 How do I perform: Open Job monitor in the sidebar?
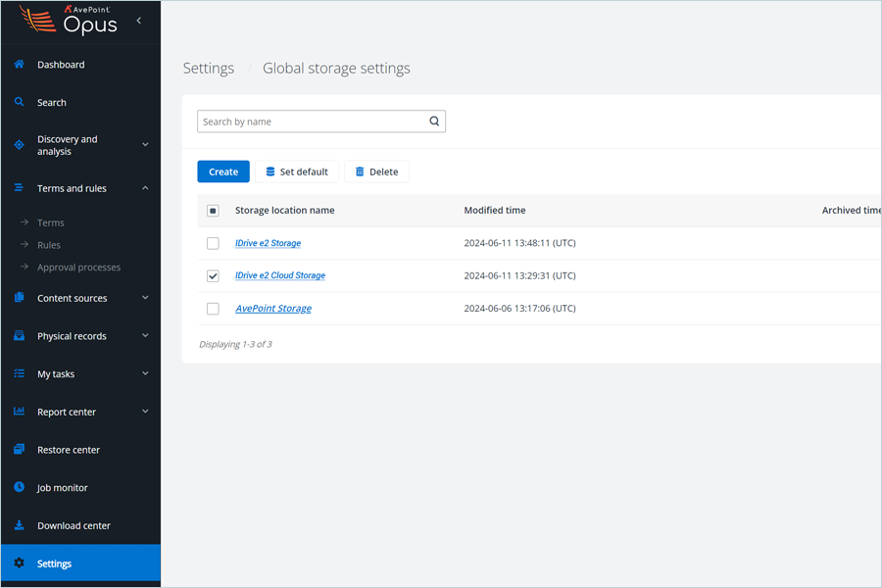(x=63, y=488)
